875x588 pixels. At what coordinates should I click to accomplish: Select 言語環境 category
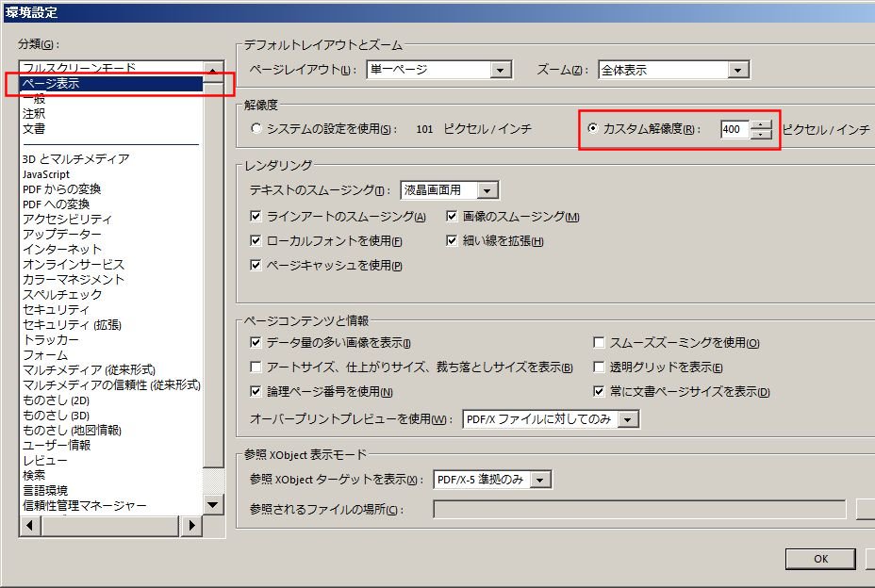[x=44, y=490]
